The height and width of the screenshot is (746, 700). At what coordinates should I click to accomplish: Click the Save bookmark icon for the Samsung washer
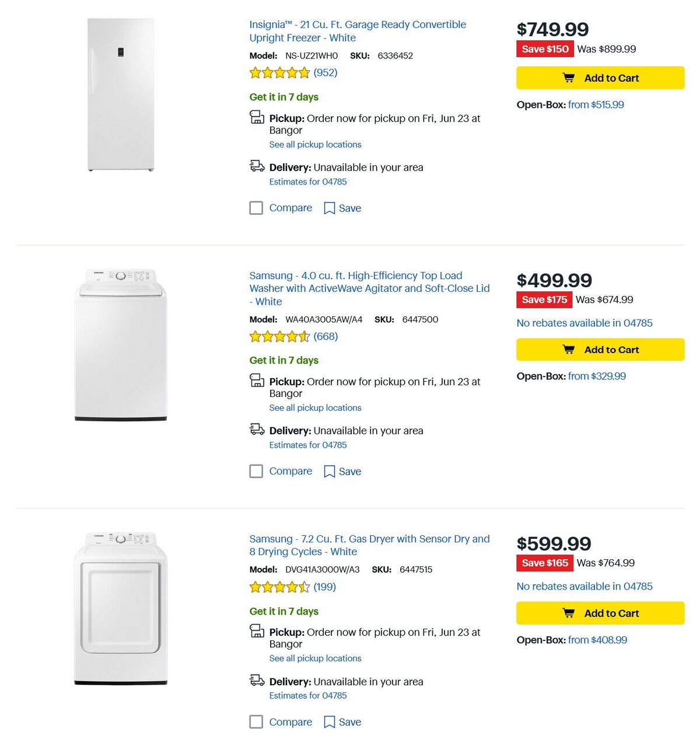click(x=329, y=471)
